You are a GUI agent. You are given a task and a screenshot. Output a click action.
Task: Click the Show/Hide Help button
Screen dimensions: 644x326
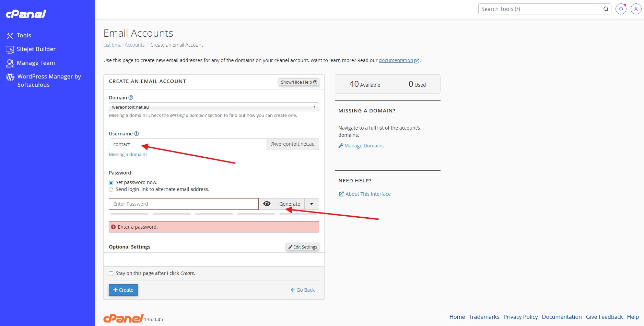[299, 82]
